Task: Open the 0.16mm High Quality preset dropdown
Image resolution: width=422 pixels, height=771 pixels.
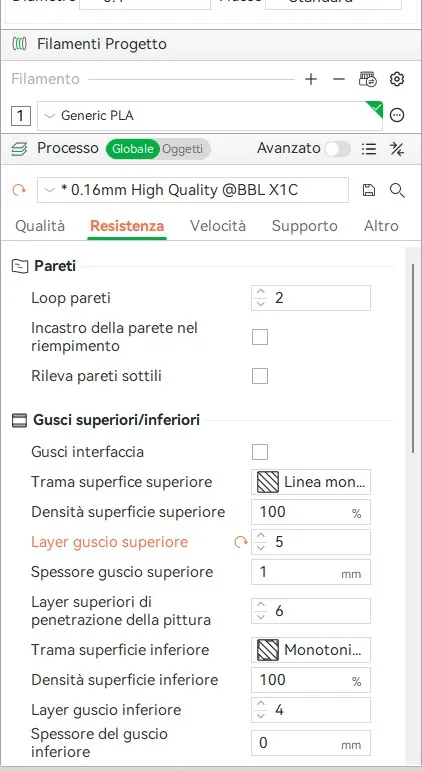Action: pyautogui.click(x=193, y=190)
